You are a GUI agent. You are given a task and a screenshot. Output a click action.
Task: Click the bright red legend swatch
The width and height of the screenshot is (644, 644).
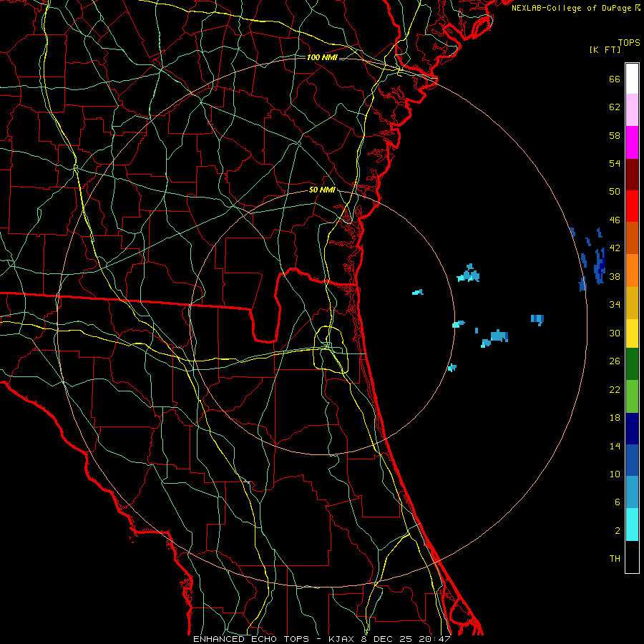pyautogui.click(x=632, y=206)
